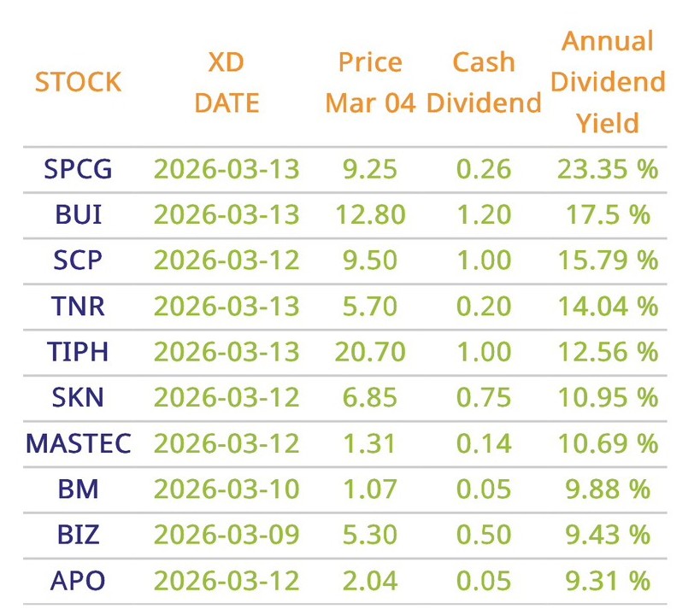The width and height of the screenshot is (700, 609).
Task: Select the APO stock symbol
Action: [78, 581]
